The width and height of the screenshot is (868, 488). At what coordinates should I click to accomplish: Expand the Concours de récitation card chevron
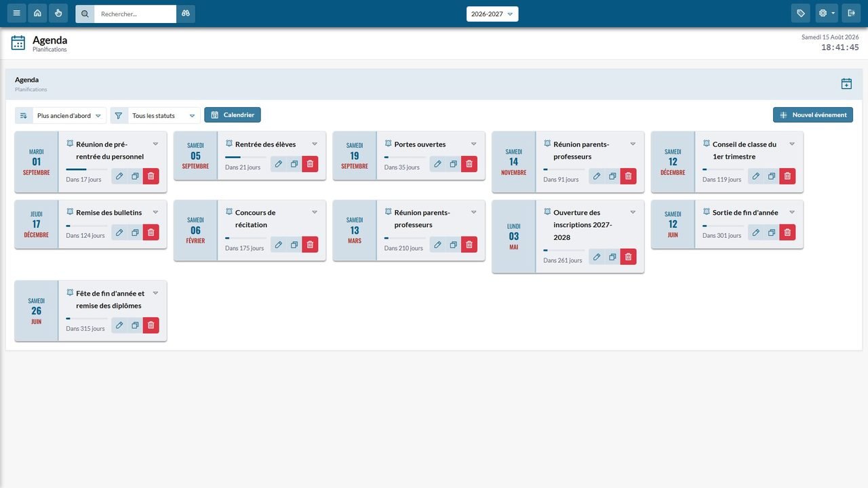pos(315,213)
